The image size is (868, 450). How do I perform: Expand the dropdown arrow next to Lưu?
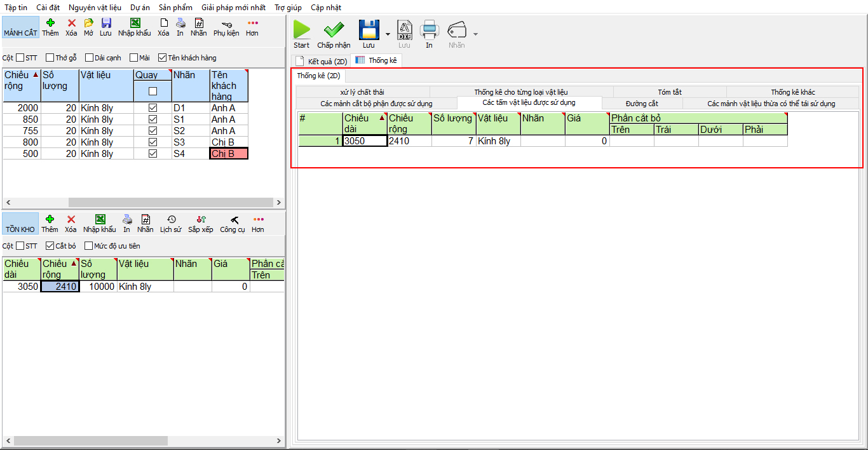(388, 34)
